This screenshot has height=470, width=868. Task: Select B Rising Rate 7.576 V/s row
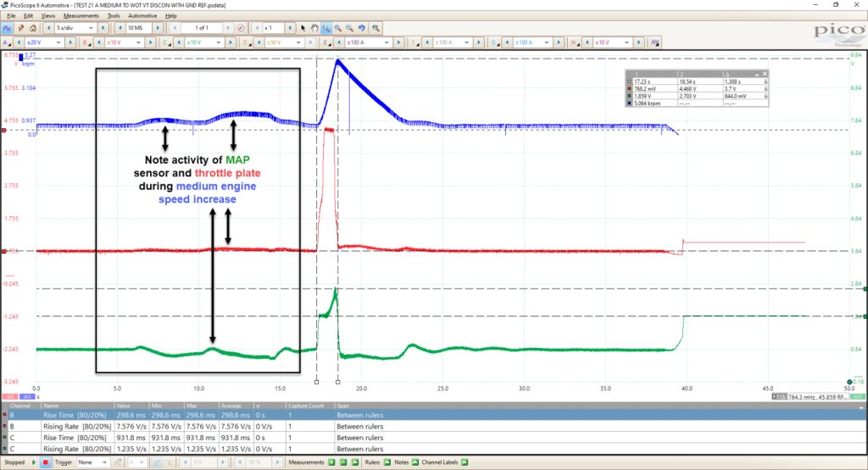[x=434, y=426]
